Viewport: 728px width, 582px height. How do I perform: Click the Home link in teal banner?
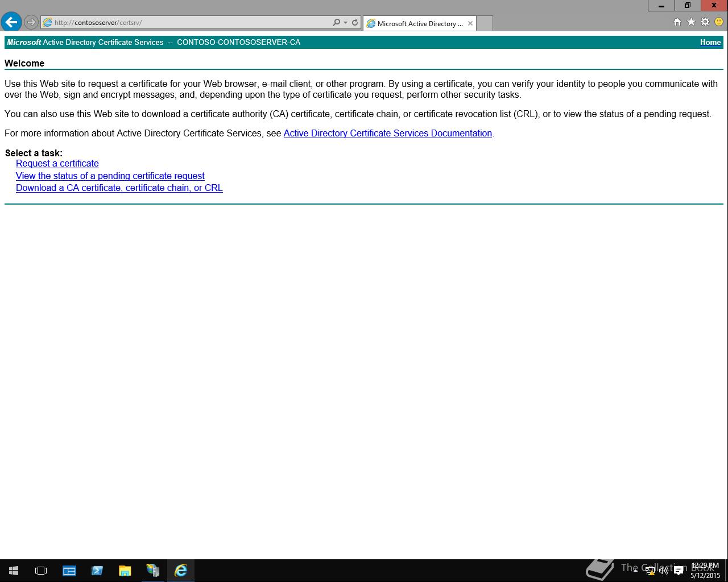pyautogui.click(x=710, y=42)
